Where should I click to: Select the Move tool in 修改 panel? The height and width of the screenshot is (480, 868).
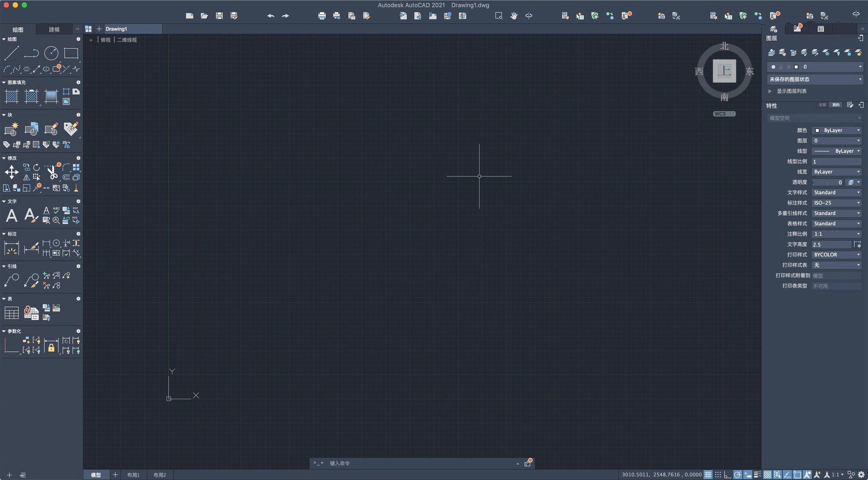[12, 172]
